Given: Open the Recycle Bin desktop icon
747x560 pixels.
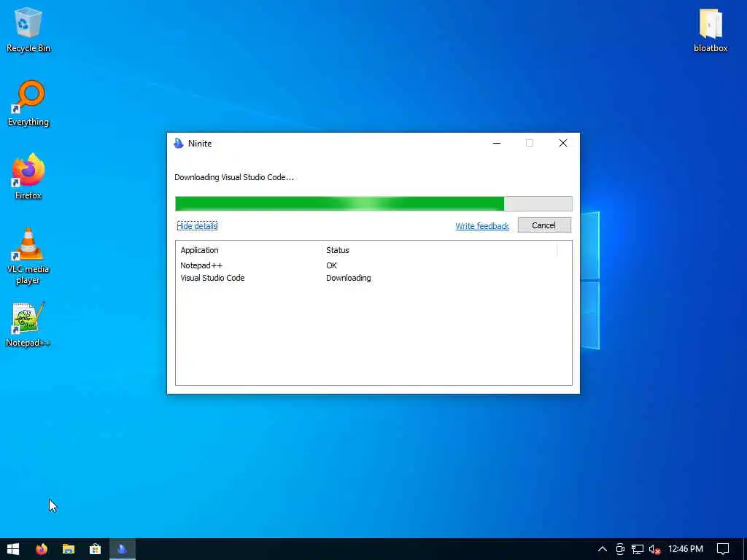Looking at the screenshot, I should 28,30.
